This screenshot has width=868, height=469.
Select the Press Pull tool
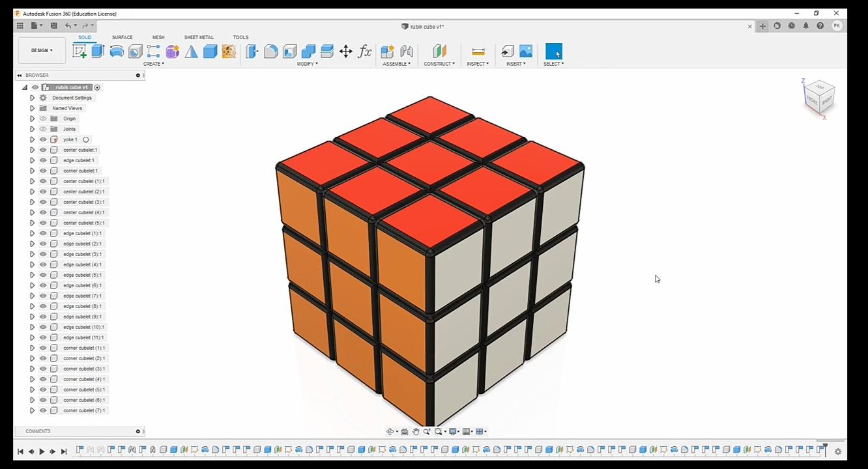click(252, 51)
